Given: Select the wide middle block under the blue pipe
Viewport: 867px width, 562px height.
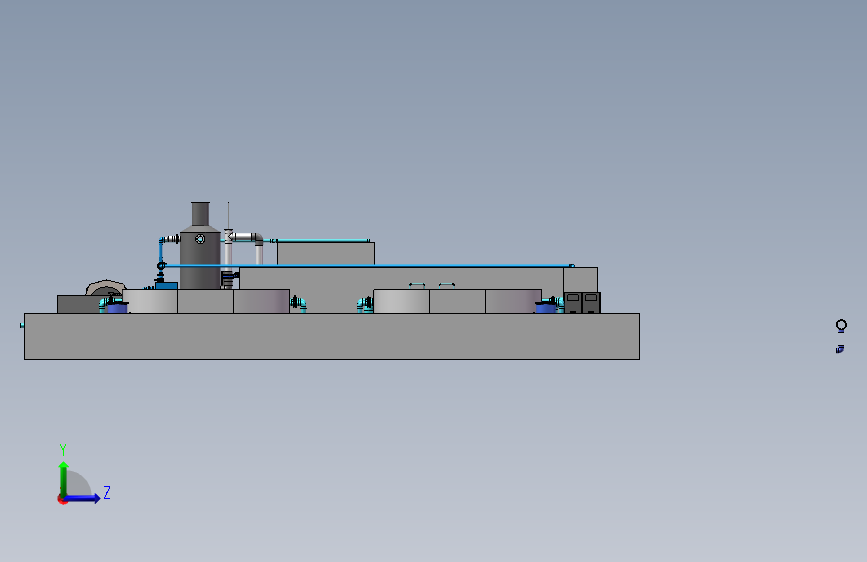Looking at the screenshot, I should click(x=401, y=278).
